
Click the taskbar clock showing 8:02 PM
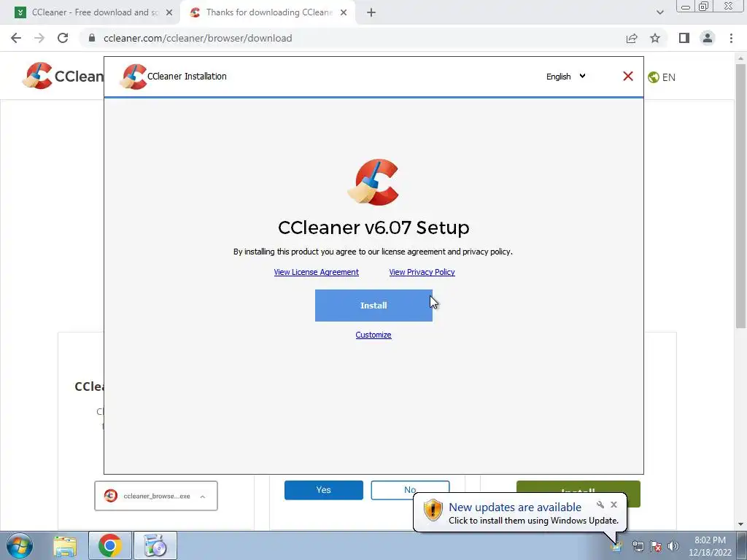point(710,546)
